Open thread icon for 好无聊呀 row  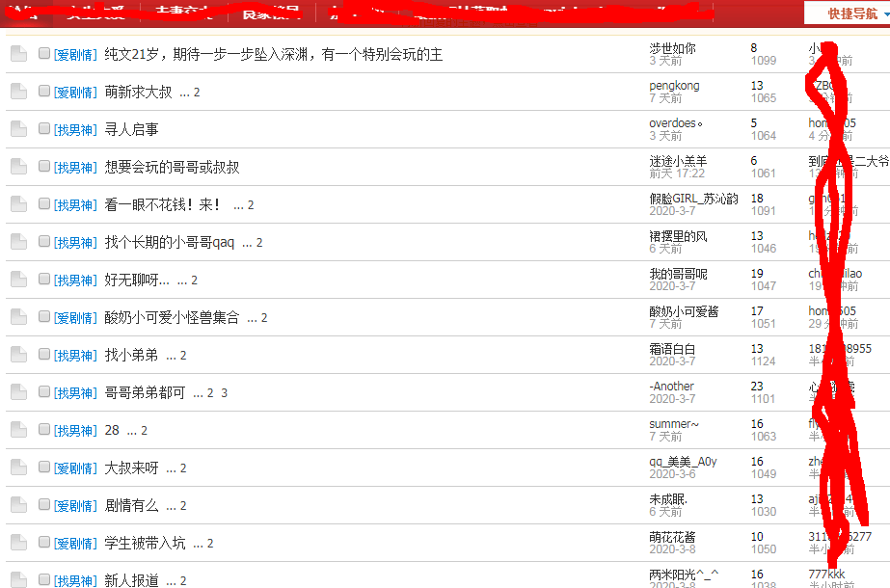(x=18, y=280)
